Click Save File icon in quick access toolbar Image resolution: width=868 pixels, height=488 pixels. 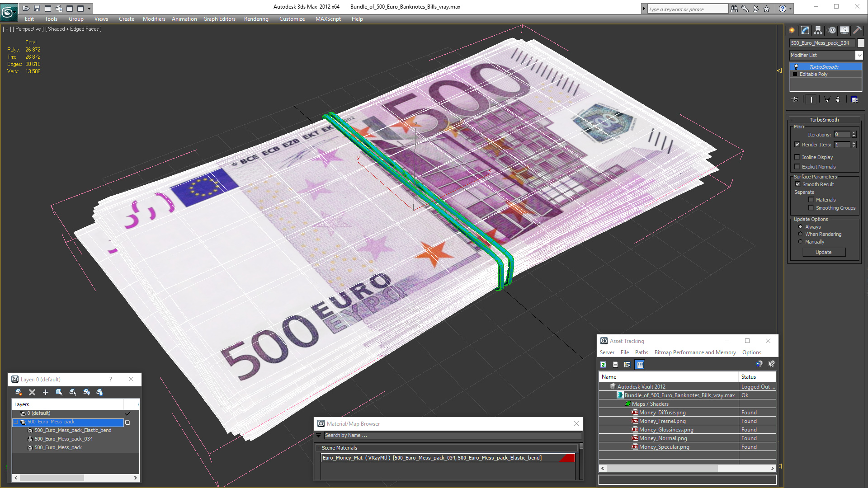click(x=37, y=8)
